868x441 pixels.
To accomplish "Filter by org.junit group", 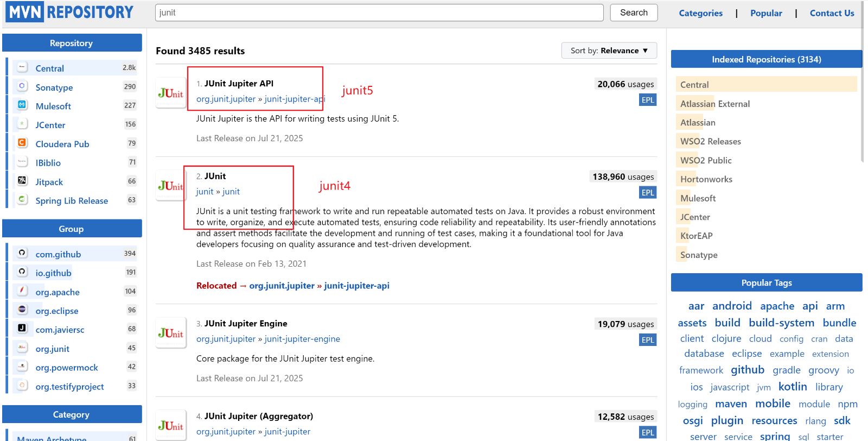I will pos(53,349).
